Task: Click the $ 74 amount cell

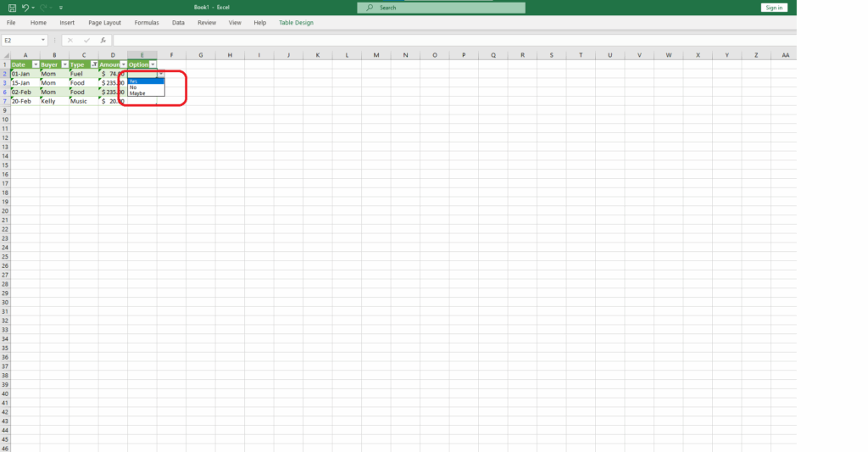Action: click(x=113, y=74)
